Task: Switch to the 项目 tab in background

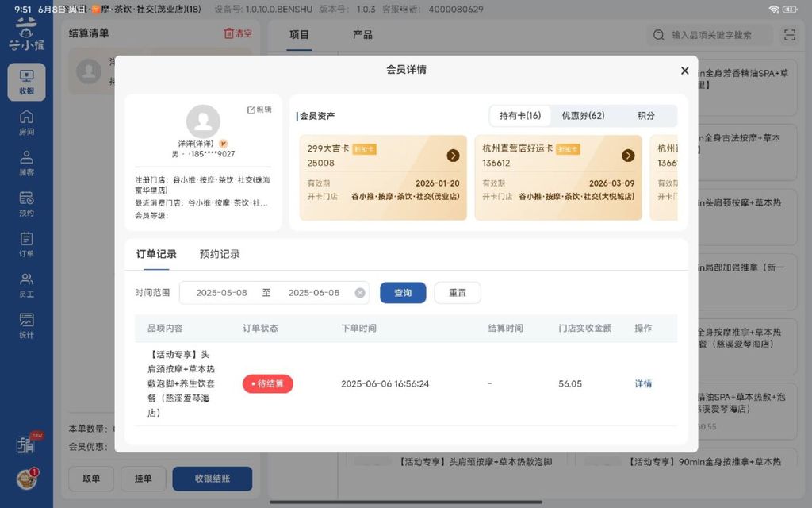Action: [x=299, y=35]
